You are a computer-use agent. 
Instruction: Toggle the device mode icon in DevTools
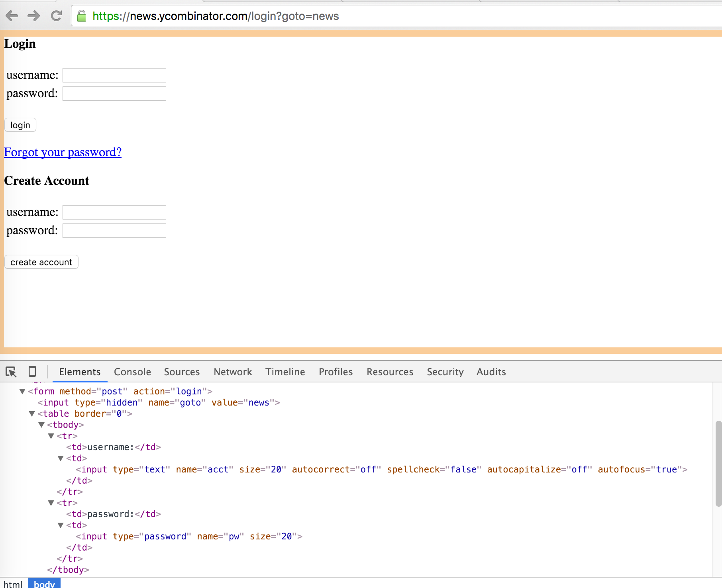(32, 371)
